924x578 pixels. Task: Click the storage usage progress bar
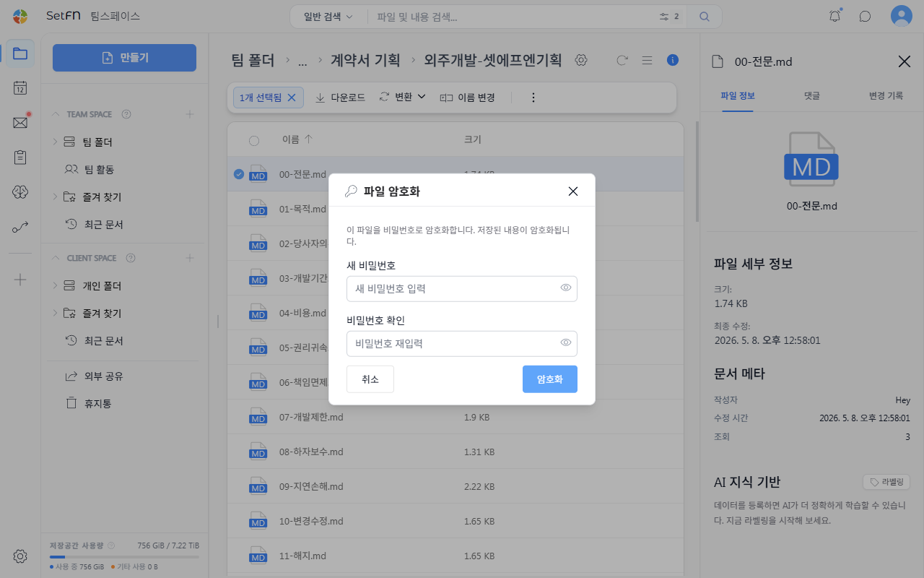[124, 557]
